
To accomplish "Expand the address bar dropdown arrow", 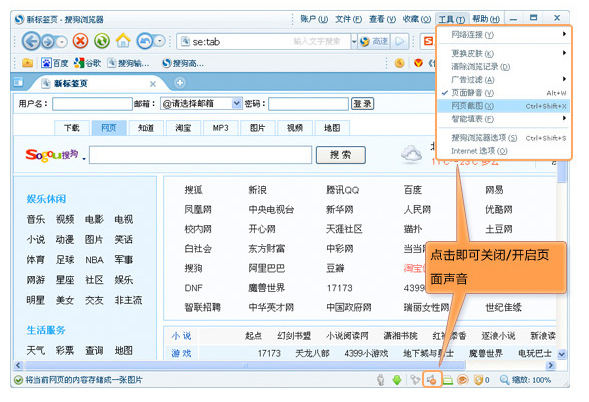I will [x=354, y=41].
